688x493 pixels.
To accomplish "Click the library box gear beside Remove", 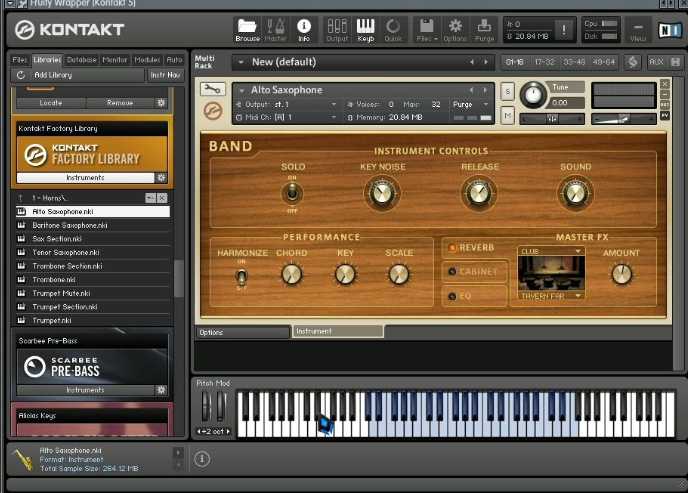I will (x=161, y=103).
